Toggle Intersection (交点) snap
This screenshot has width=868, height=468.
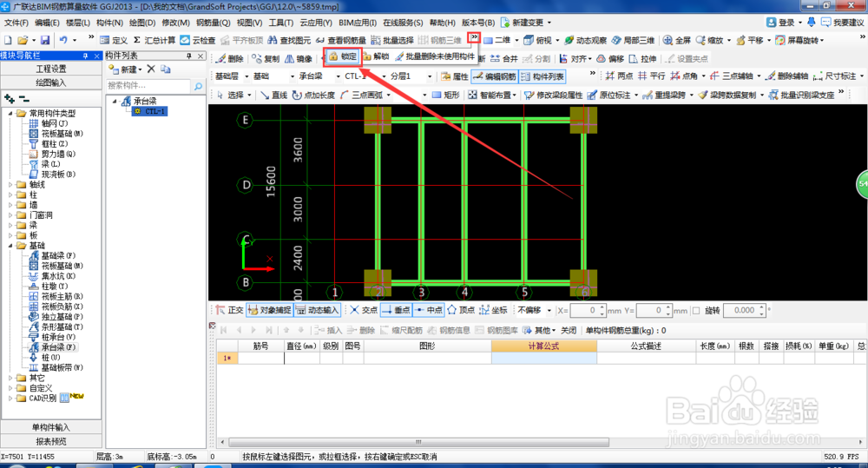coord(364,310)
